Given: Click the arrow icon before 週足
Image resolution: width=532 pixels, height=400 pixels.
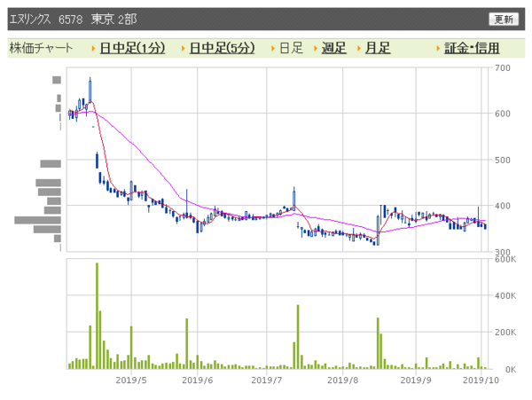Looking at the screenshot, I should pos(317,48).
